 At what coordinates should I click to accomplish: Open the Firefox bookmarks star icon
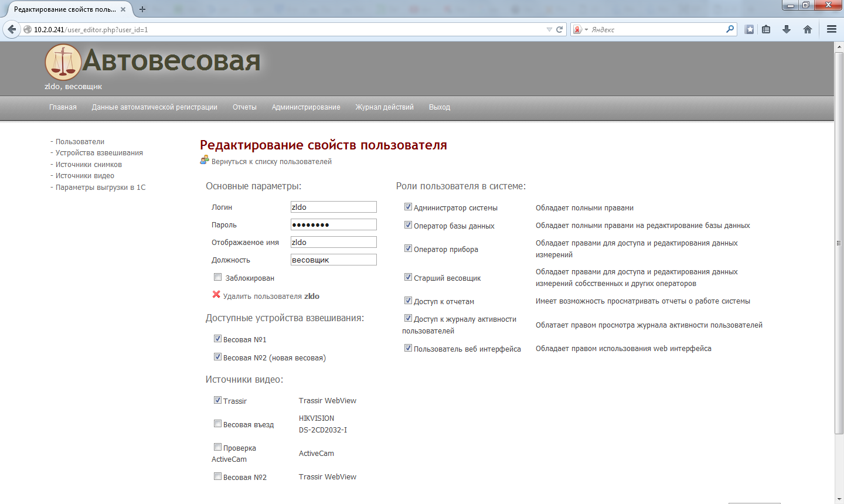[x=749, y=29]
